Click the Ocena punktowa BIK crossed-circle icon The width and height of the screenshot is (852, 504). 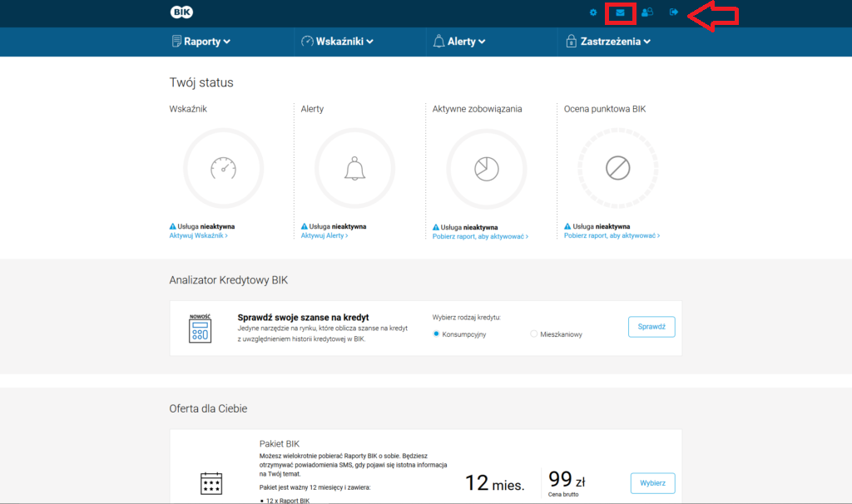pos(618,168)
